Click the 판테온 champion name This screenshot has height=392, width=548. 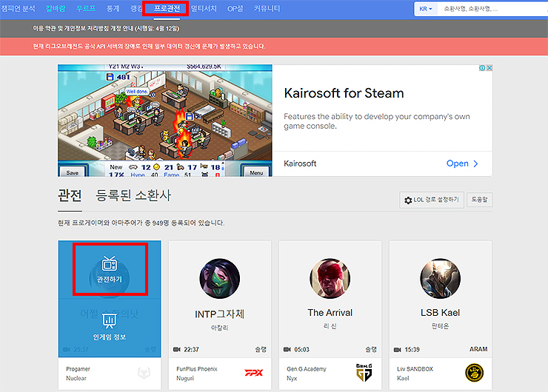pos(440,326)
